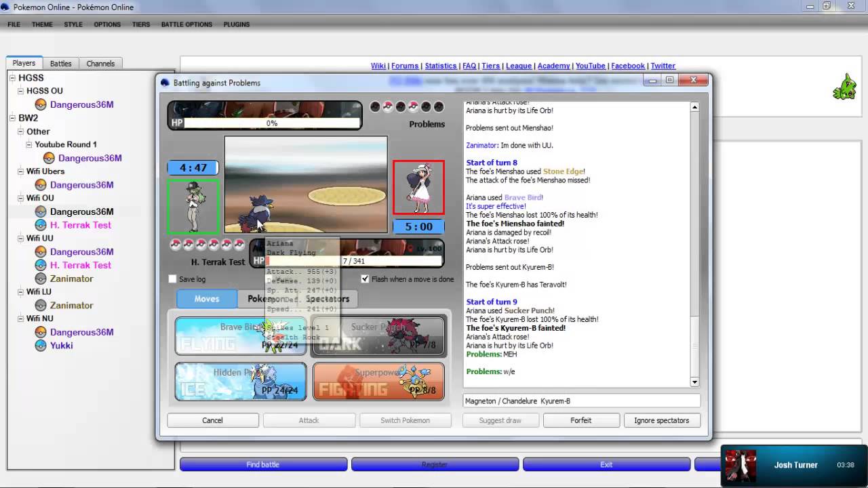This screenshot has width=868, height=488.
Task: Click the opponent trainer portrait in the red frame
Action: (418, 187)
